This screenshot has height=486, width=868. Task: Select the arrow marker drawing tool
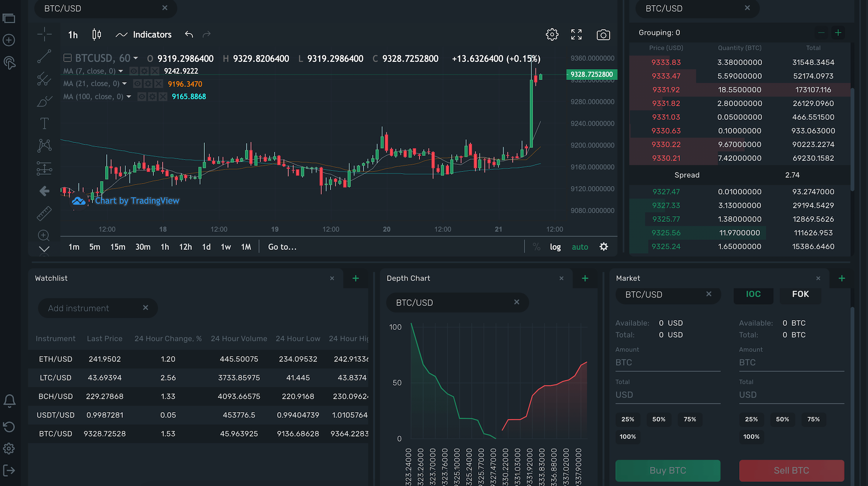coord(44,191)
